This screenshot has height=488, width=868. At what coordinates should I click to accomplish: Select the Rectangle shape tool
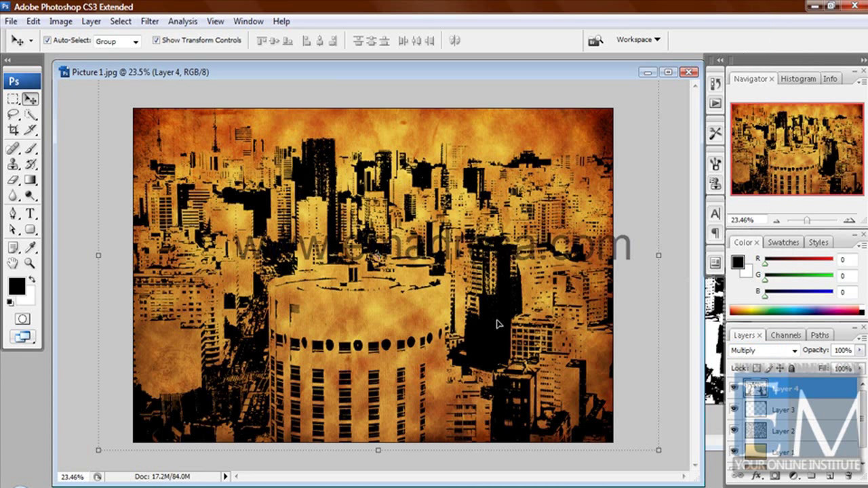click(30, 230)
